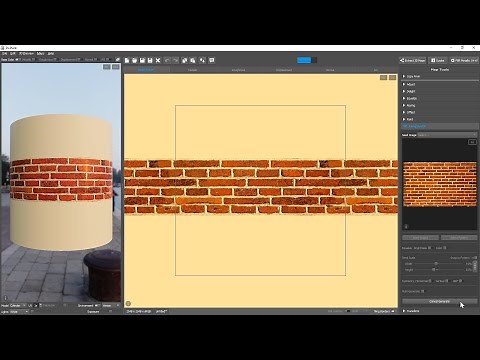Click the link icon beside the Width and Height sliders

click(475, 266)
